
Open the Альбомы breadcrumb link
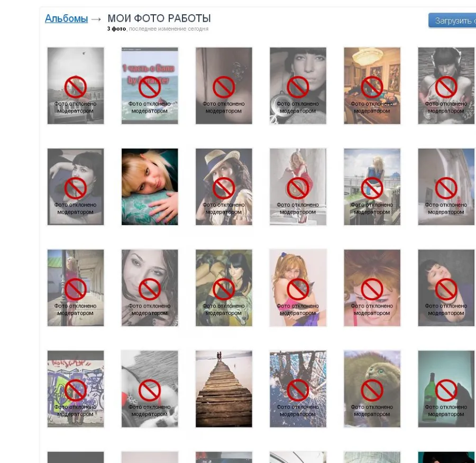pos(66,18)
